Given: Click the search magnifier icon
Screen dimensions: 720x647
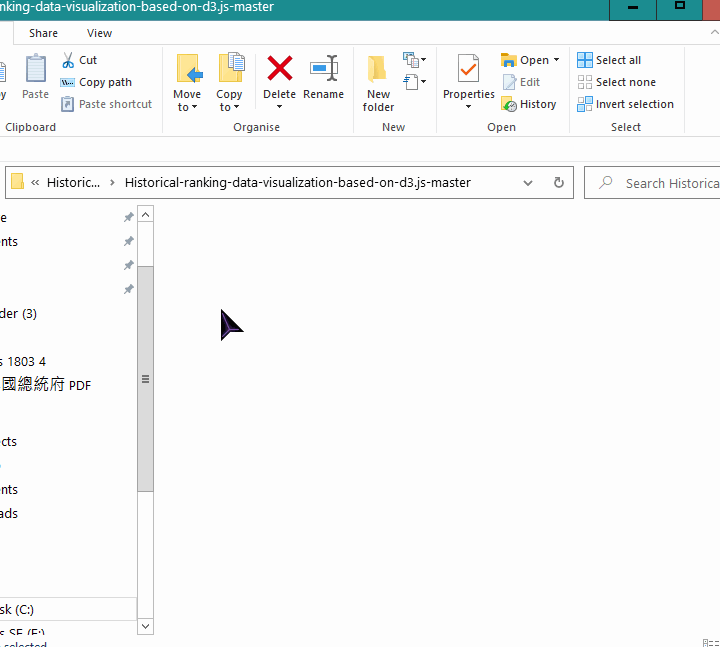Looking at the screenshot, I should click(x=606, y=183).
